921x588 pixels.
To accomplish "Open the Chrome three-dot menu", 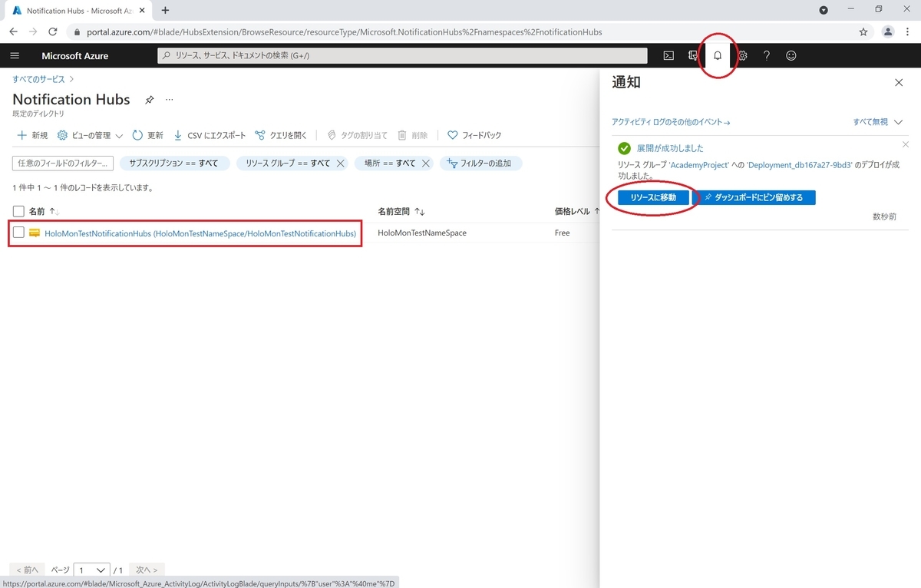I will 909,32.
